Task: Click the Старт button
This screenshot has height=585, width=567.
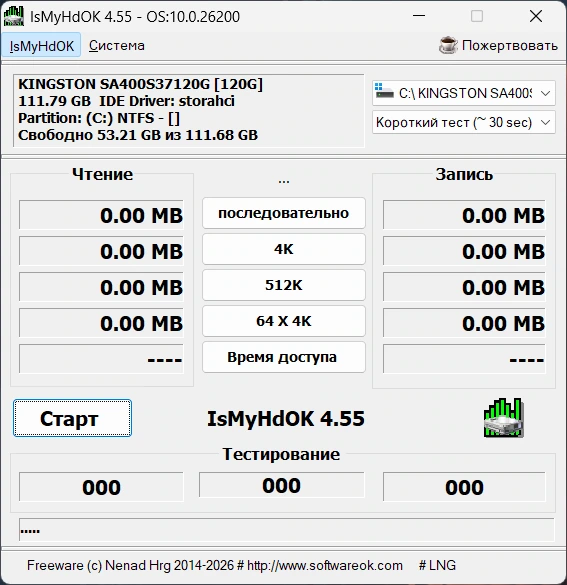Action: [x=72, y=418]
